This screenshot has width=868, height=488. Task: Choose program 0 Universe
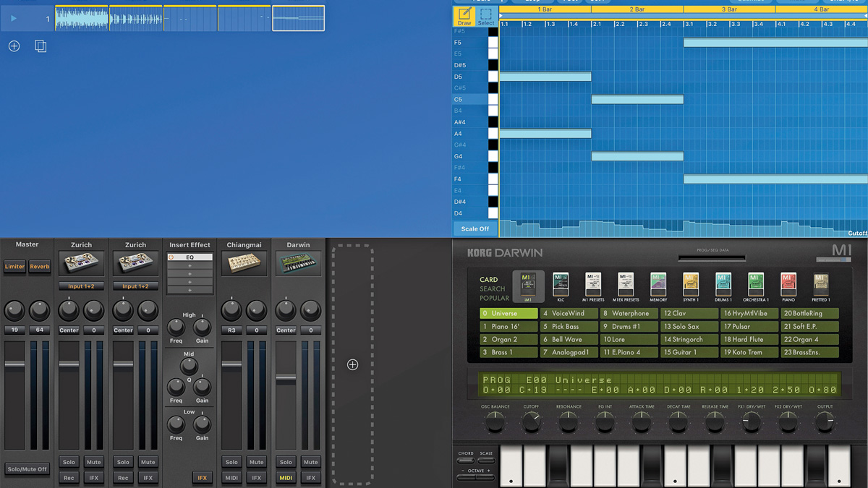point(509,314)
